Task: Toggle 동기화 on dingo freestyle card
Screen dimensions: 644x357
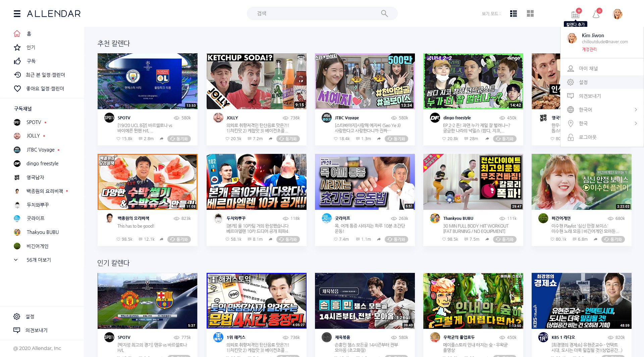Action: pos(504,138)
